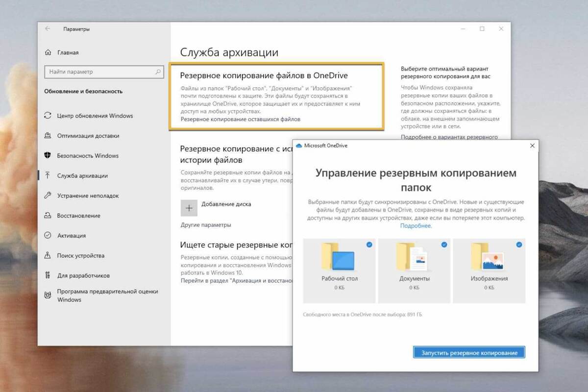Select the Программа предварительной оценки icon
This screenshot has width=588, height=392.
(x=48, y=295)
